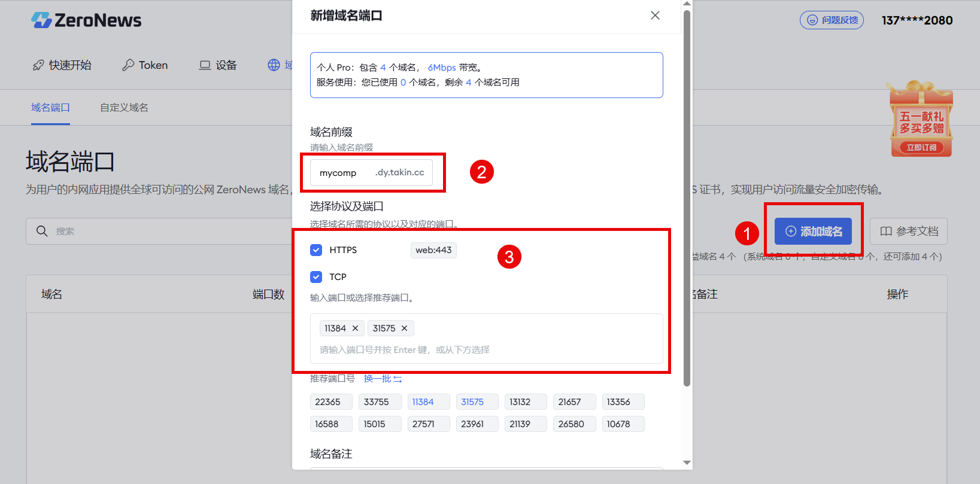Screen dimensions: 980x484
Task: Select recommended port 27571
Action: click(428, 424)
